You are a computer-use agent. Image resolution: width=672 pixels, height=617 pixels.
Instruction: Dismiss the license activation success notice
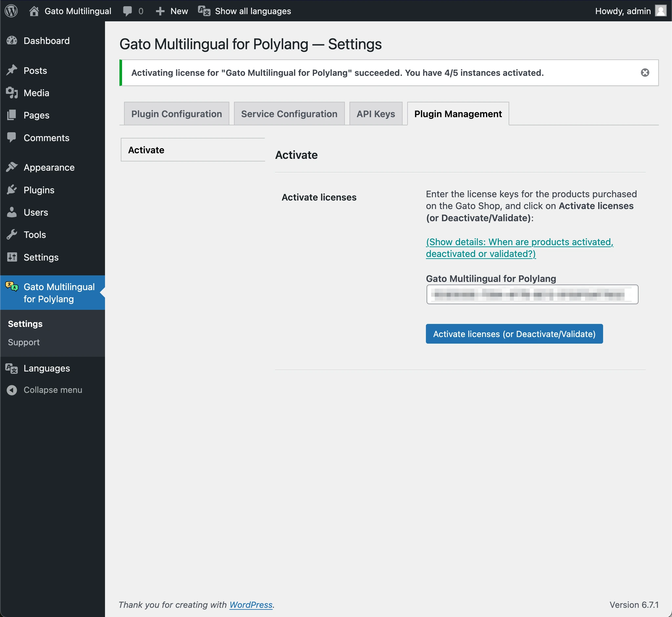tap(645, 73)
